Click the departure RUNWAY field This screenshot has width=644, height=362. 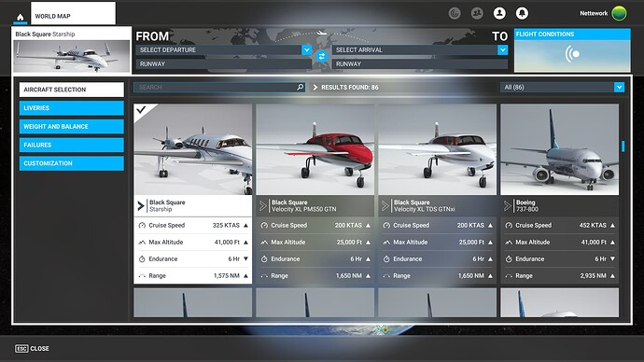coord(223,64)
